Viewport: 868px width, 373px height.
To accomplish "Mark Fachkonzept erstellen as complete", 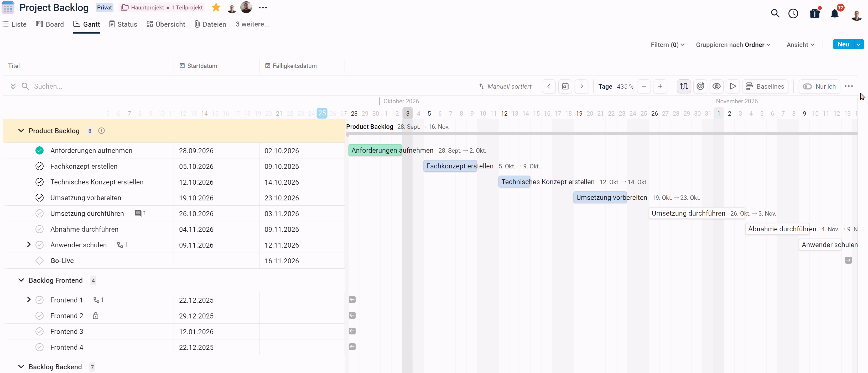I will 39,166.
